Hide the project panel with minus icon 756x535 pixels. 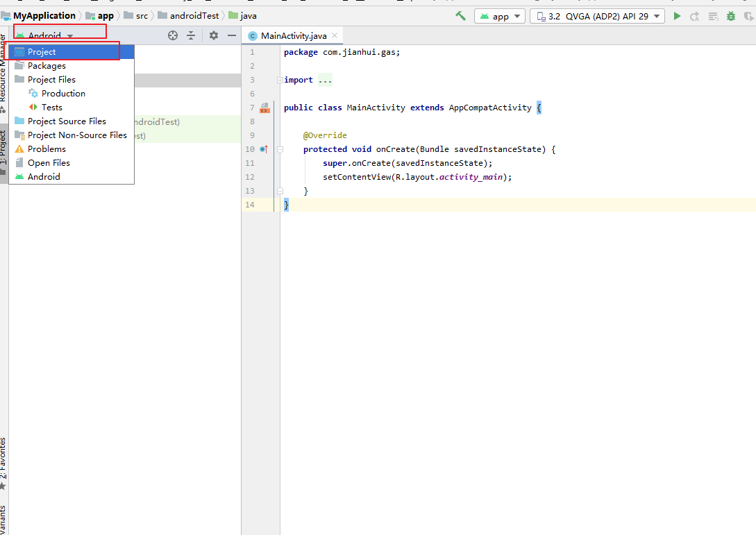coord(231,35)
